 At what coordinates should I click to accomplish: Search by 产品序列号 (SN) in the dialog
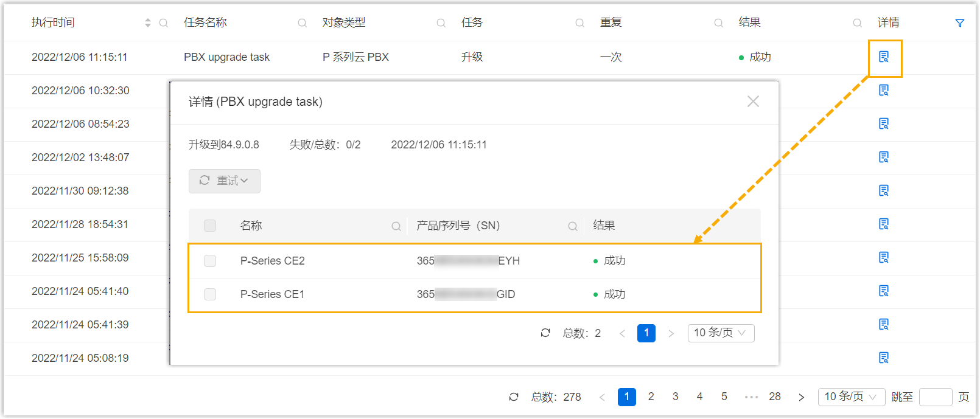tap(573, 226)
